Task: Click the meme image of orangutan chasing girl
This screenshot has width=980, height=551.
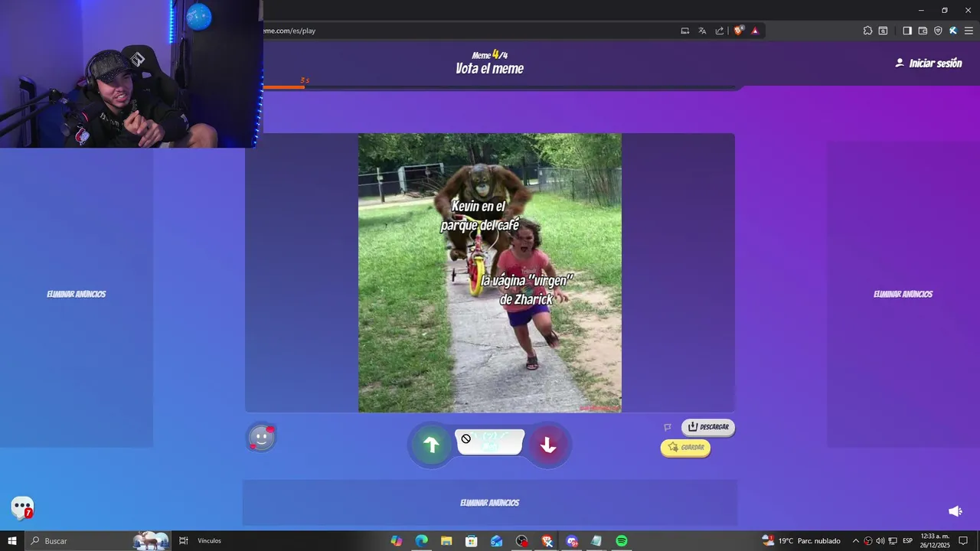Action: (x=490, y=273)
